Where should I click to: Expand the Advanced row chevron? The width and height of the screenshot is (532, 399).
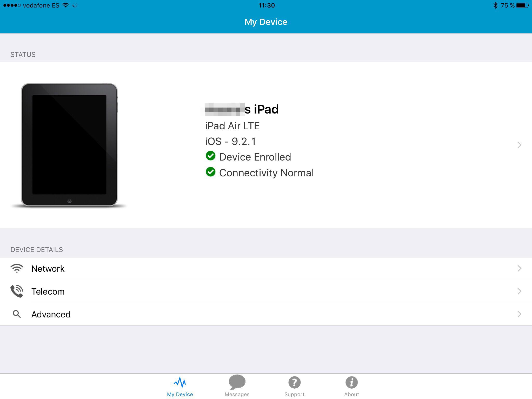[519, 314]
